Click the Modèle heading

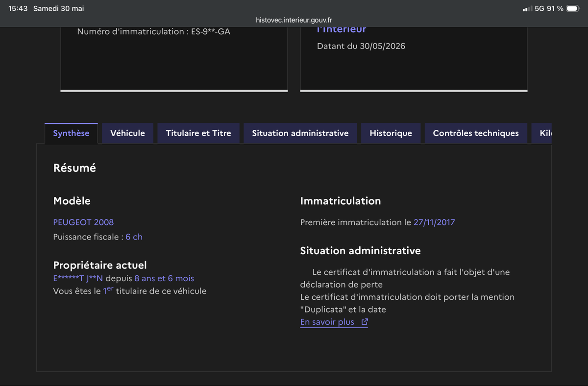pos(72,201)
